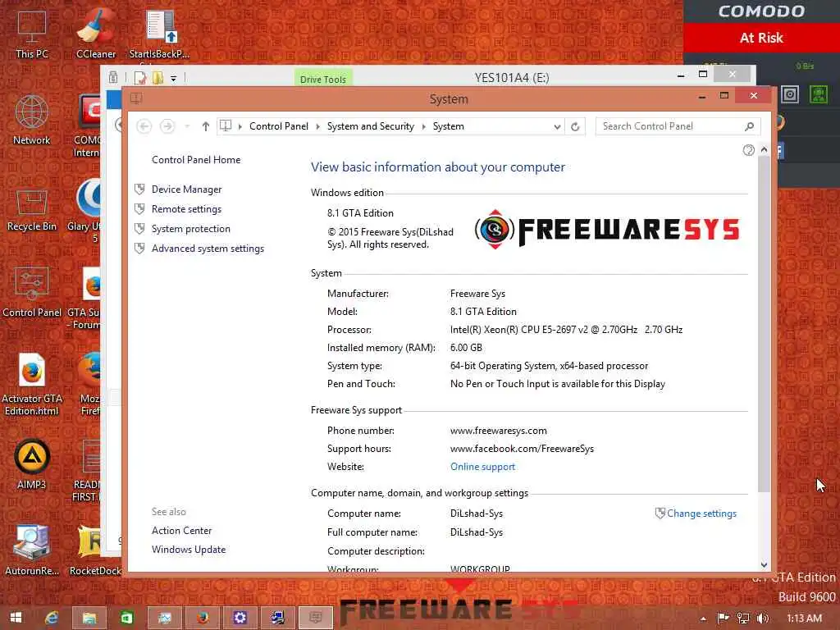Image resolution: width=840 pixels, height=630 pixels.
Task: Click the Online support link
Action: point(482,467)
